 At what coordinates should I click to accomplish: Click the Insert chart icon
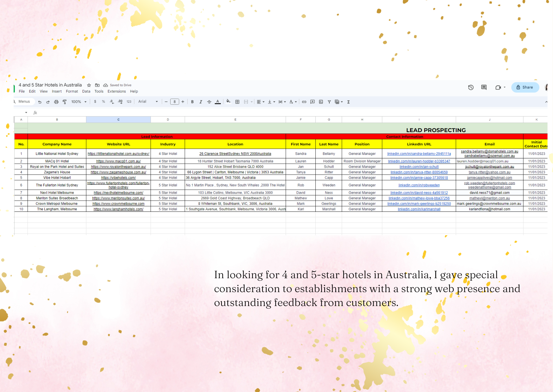pos(321,102)
